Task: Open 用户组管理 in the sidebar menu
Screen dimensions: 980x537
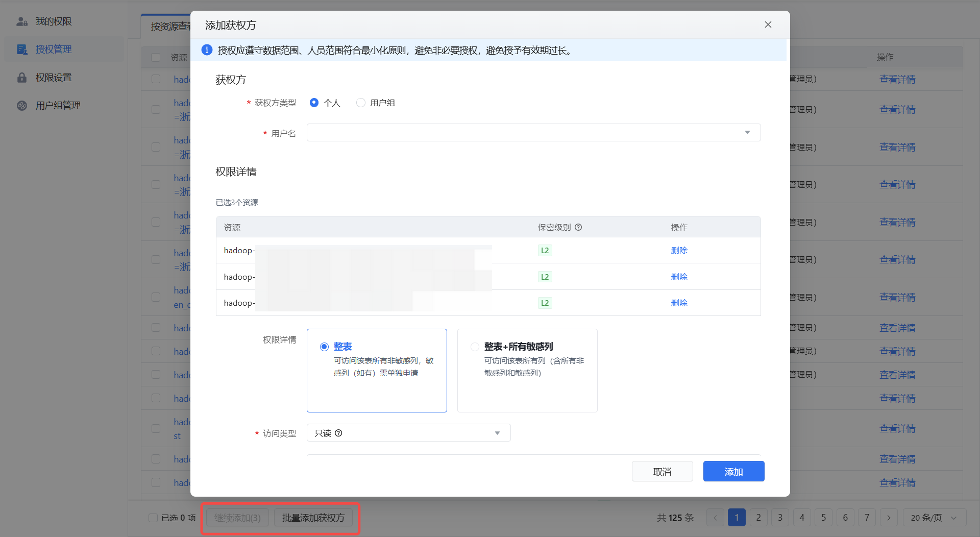Action: point(58,106)
